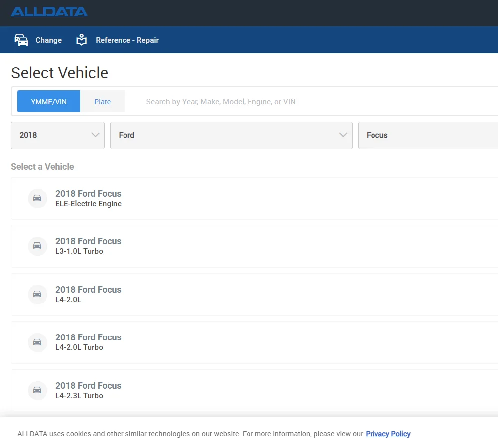The width and height of the screenshot is (498, 448).
Task: Click the ALLDATA logo
Action: 49,12
